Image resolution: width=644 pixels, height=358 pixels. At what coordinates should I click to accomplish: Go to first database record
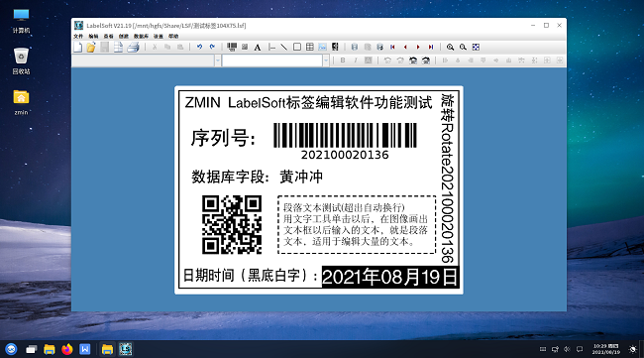click(x=392, y=47)
